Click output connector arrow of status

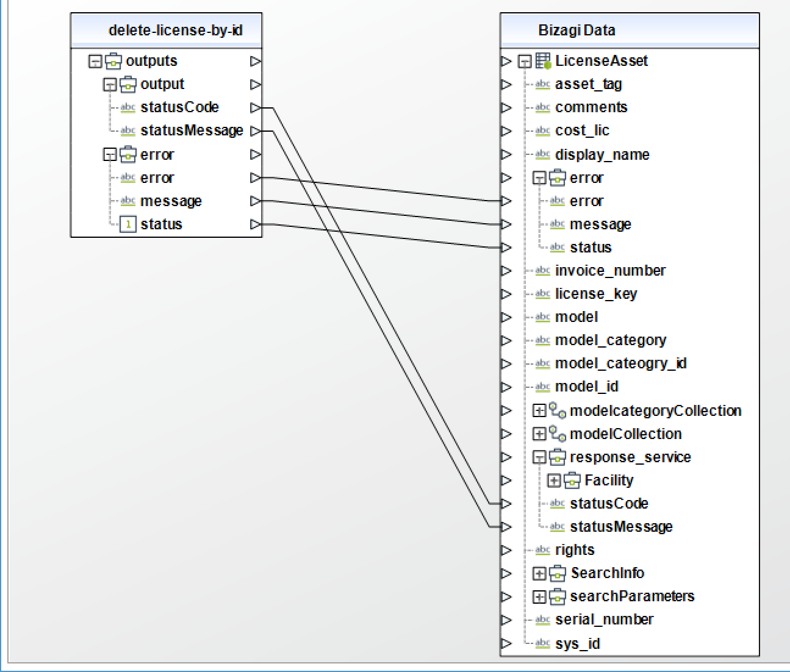click(256, 224)
